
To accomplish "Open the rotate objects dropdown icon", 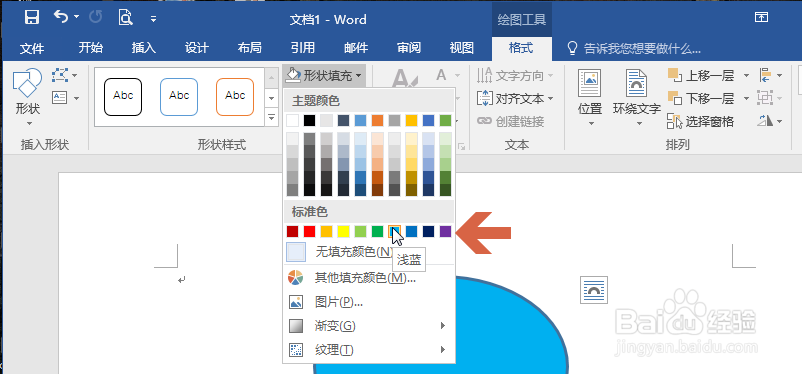I will coord(770,121).
